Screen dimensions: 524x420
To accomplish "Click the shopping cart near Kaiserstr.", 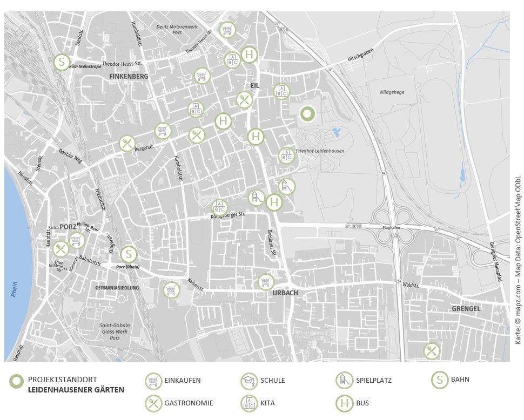I will [x=171, y=290].
